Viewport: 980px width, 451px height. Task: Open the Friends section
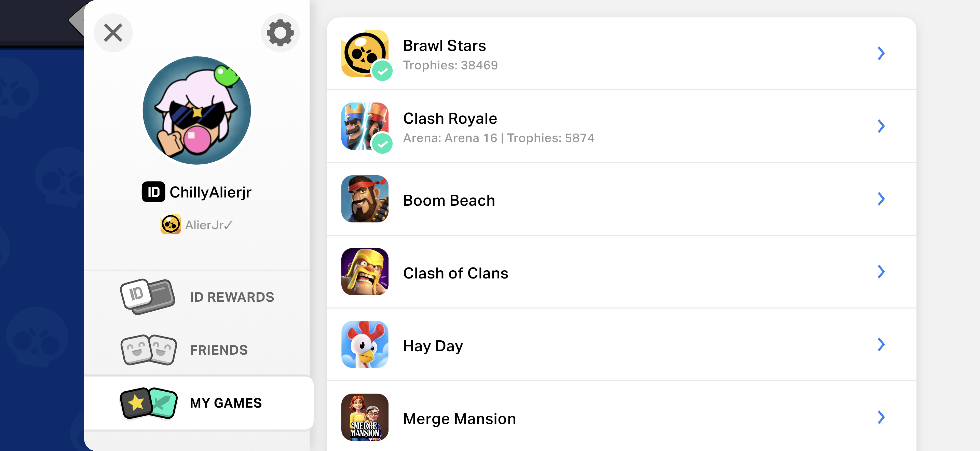pos(197,350)
